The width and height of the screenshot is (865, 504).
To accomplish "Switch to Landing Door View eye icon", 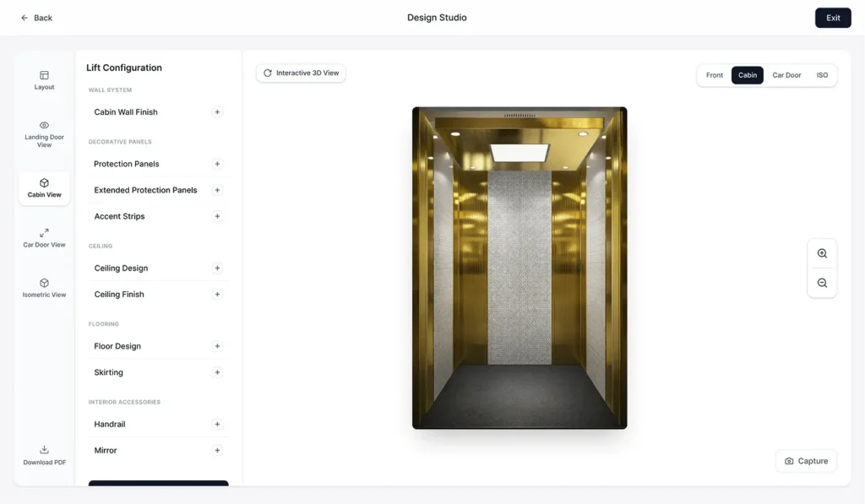I will pyautogui.click(x=44, y=126).
